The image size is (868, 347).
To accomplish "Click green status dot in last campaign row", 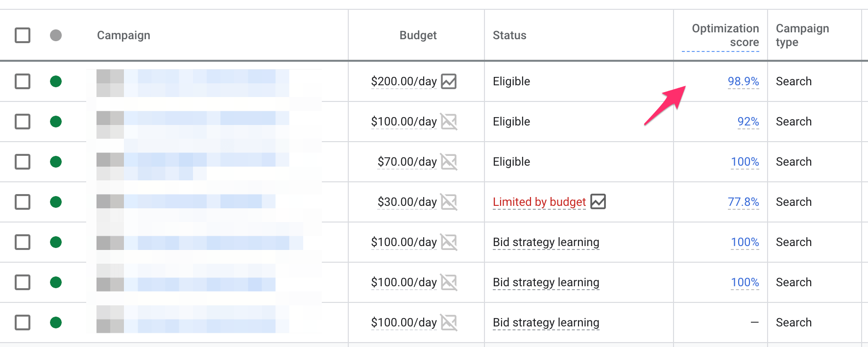I will click(x=56, y=322).
